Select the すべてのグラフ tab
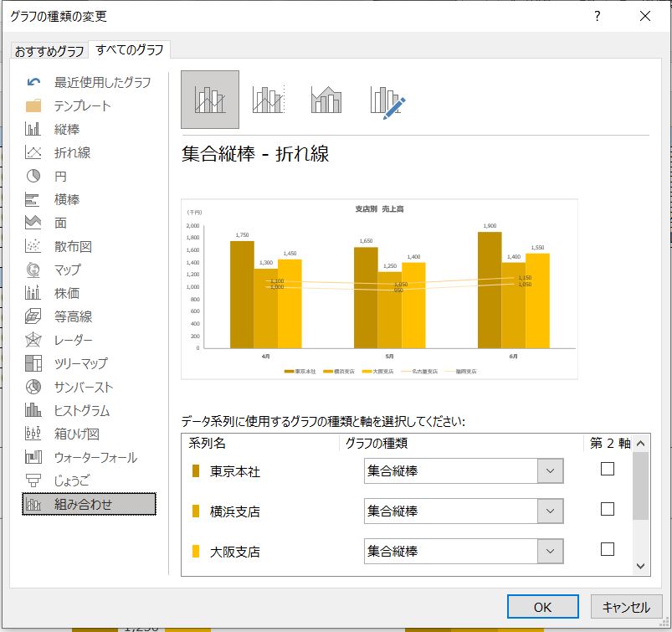 (x=131, y=50)
